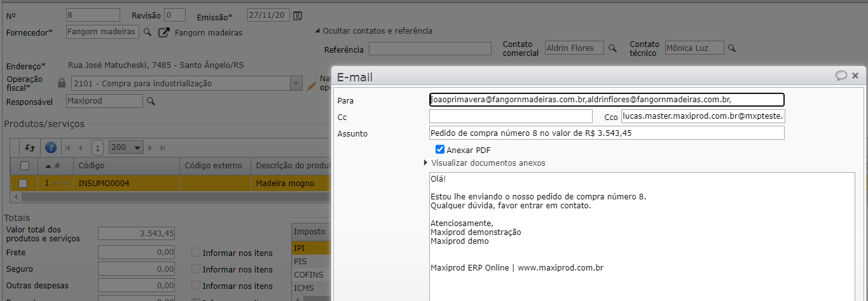Click the lock icon beside Operação fiscal
This screenshot has height=301, width=868.
[62, 83]
